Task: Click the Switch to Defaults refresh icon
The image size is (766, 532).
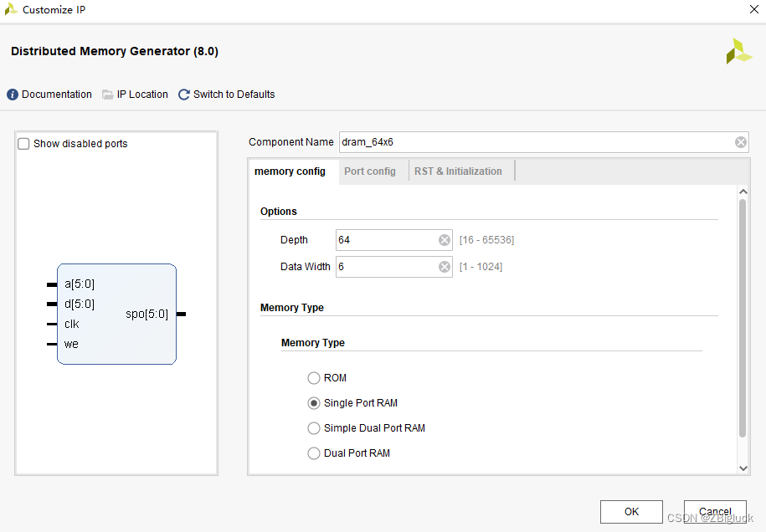Action: [184, 95]
